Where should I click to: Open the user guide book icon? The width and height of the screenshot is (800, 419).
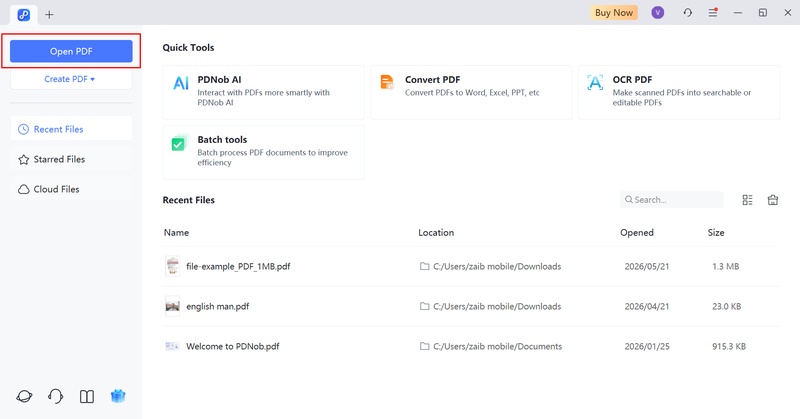pyautogui.click(x=87, y=397)
